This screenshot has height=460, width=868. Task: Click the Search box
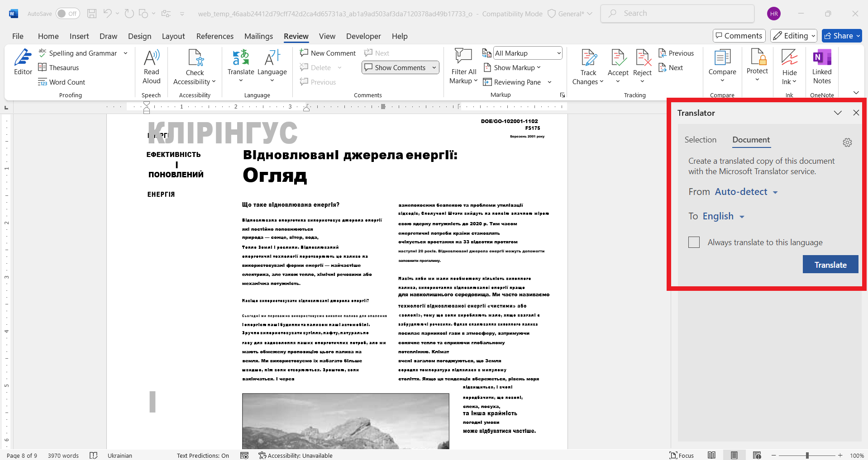(x=677, y=14)
